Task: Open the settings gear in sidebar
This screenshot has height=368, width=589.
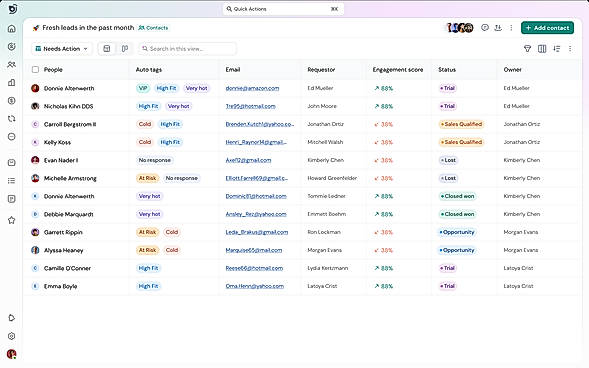Action: point(12,336)
